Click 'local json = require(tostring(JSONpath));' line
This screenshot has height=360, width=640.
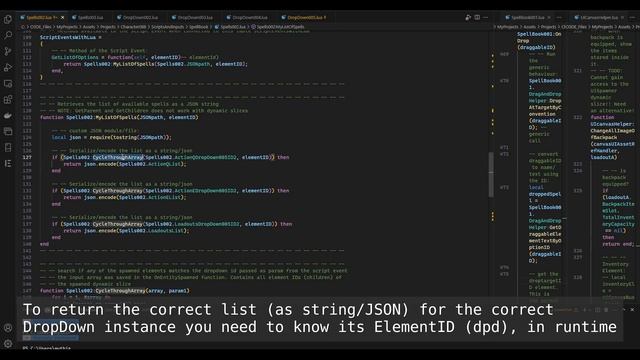(x=112, y=137)
